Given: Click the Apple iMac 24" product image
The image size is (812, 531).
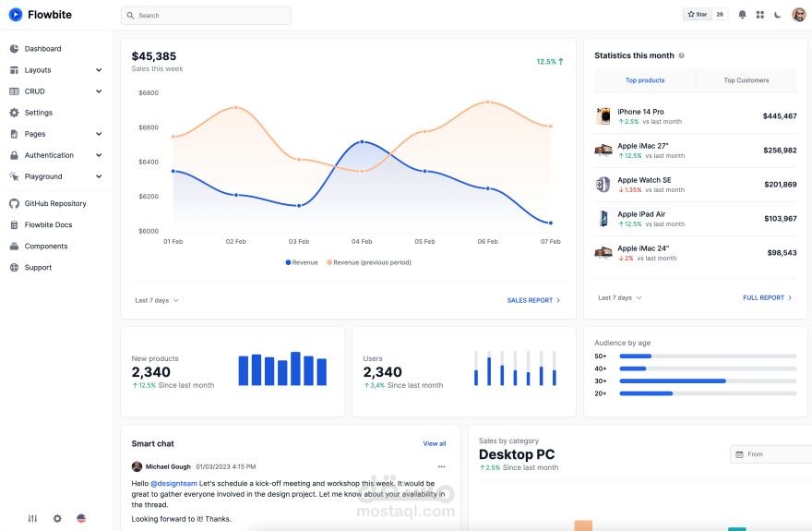Looking at the screenshot, I should pos(603,253).
